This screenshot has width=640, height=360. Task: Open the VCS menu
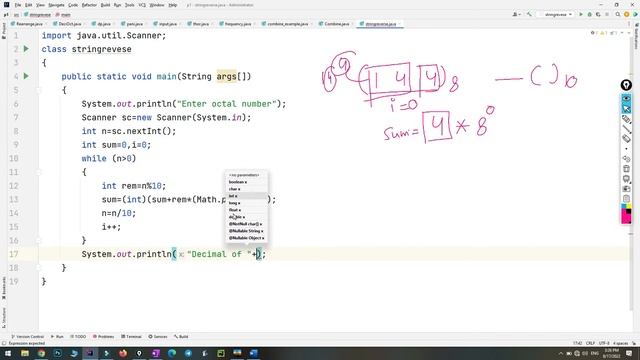142,5
